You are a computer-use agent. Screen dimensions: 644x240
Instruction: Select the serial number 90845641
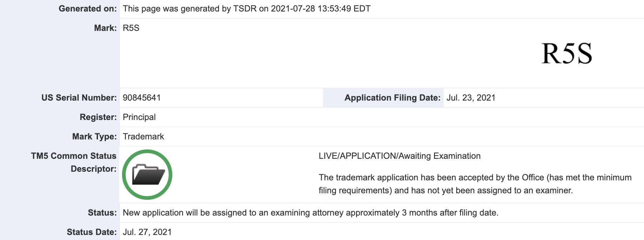142,98
